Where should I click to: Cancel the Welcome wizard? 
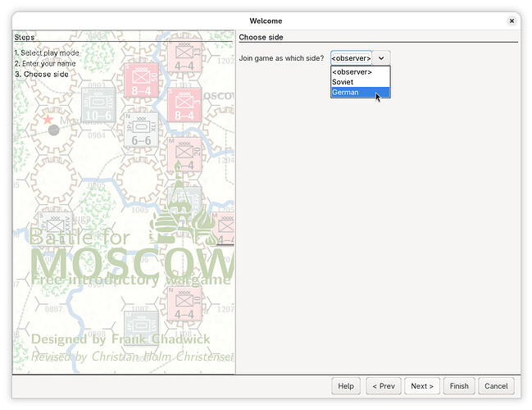tap(496, 386)
